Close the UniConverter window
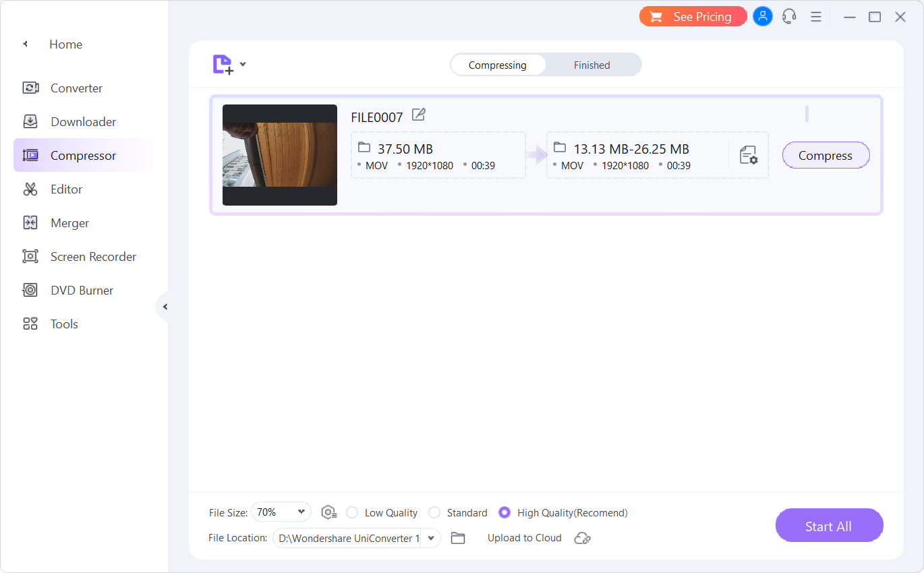924x573 pixels. pos(900,17)
